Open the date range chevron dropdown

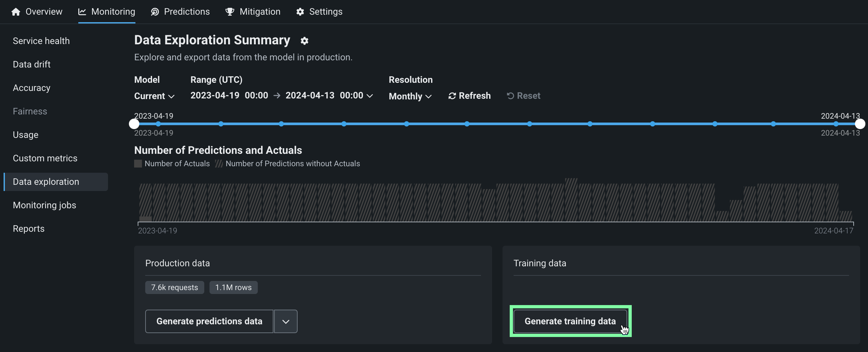pyautogui.click(x=369, y=96)
